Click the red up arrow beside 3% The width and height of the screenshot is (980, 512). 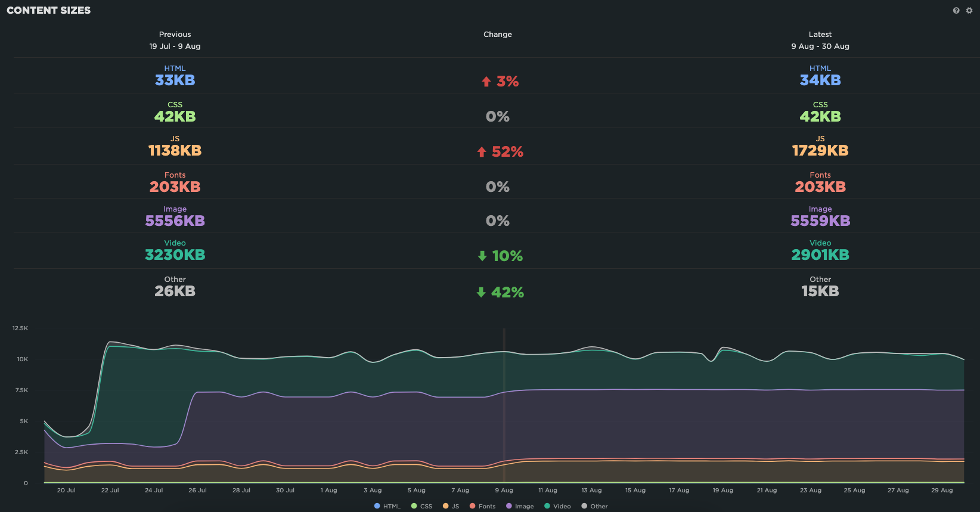pyautogui.click(x=486, y=82)
